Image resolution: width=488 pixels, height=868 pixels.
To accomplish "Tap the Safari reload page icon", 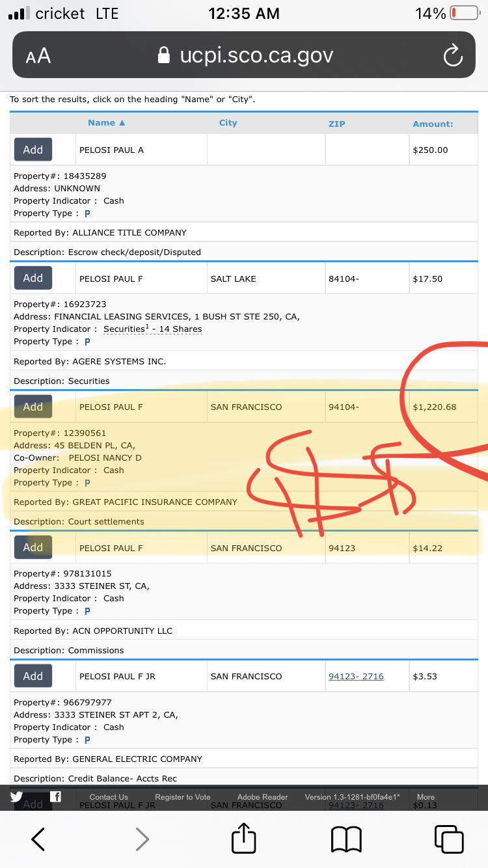I will (452, 56).
